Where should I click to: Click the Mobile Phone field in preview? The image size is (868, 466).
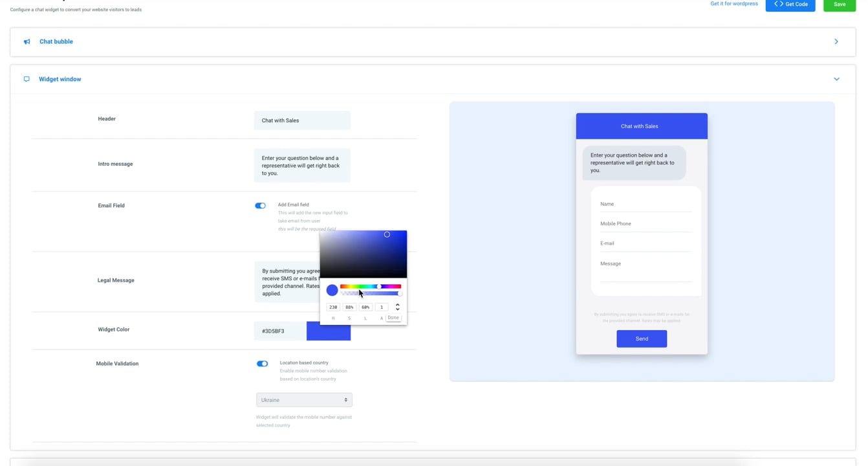tap(646, 224)
